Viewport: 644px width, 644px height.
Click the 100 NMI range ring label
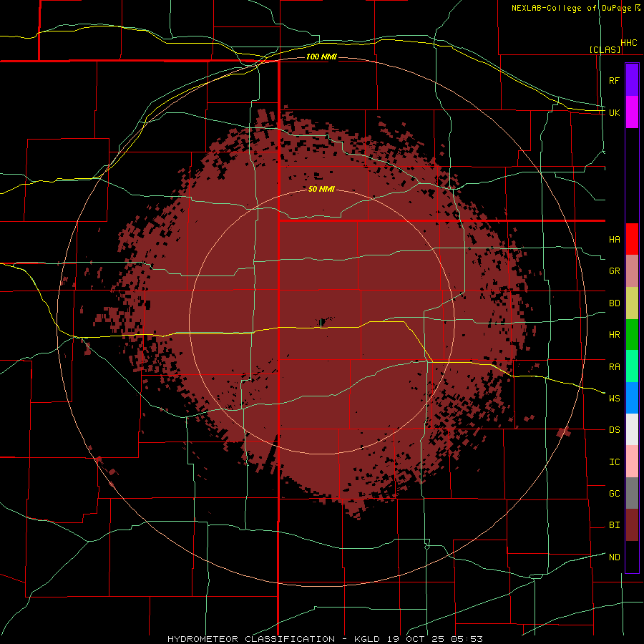[321, 57]
